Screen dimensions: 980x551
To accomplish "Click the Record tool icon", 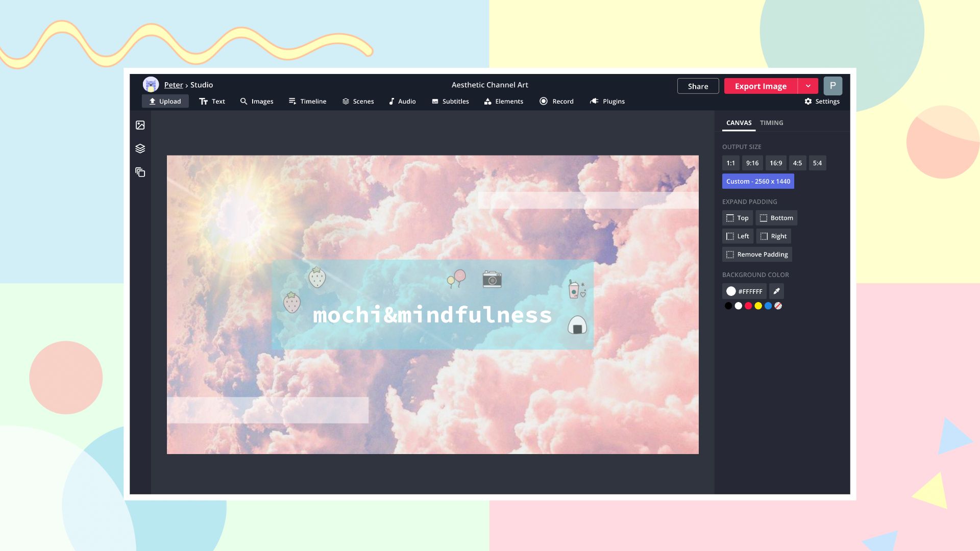I will click(x=543, y=101).
